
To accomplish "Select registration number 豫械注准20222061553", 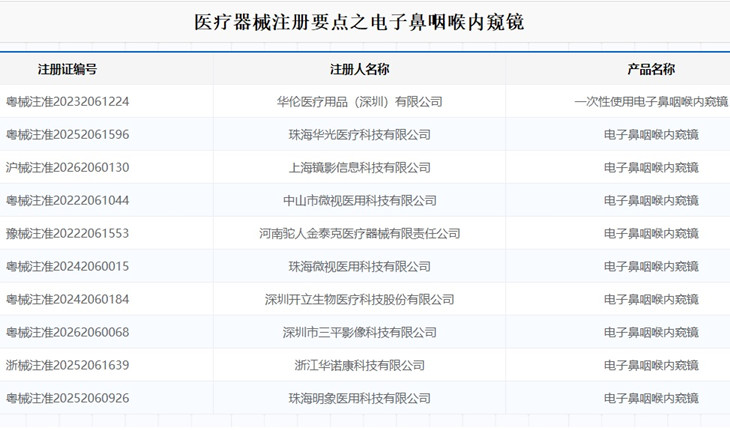I will pos(68,234).
